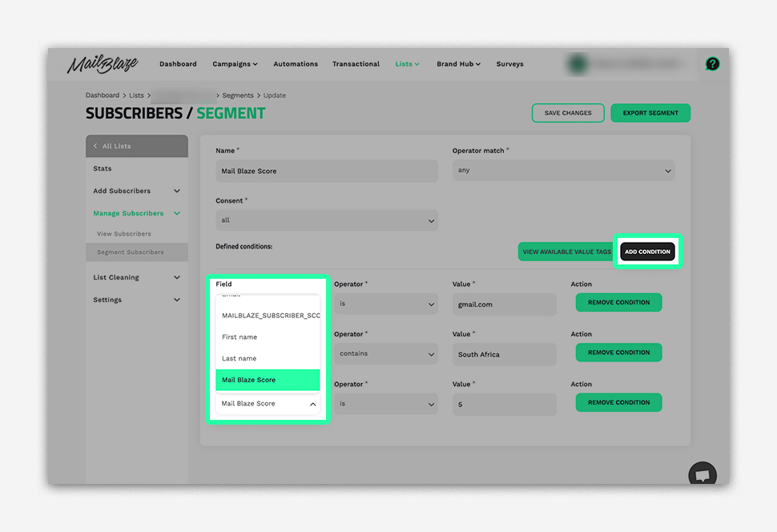
Task: Open the help question mark icon
Action: point(712,64)
